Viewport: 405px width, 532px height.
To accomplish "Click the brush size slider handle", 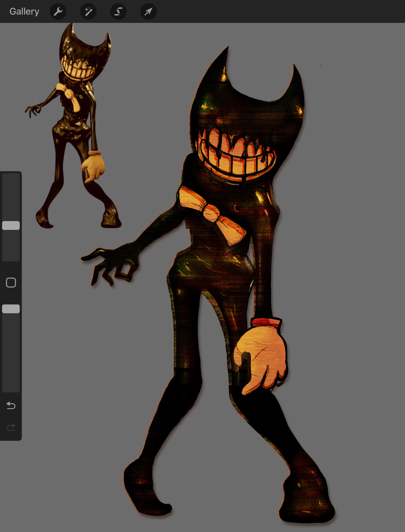I will pos(11,225).
